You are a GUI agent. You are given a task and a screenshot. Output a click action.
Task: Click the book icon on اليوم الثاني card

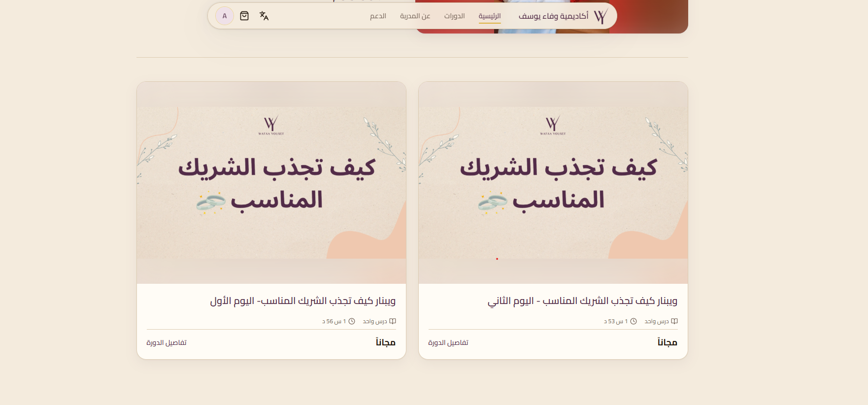tap(674, 321)
